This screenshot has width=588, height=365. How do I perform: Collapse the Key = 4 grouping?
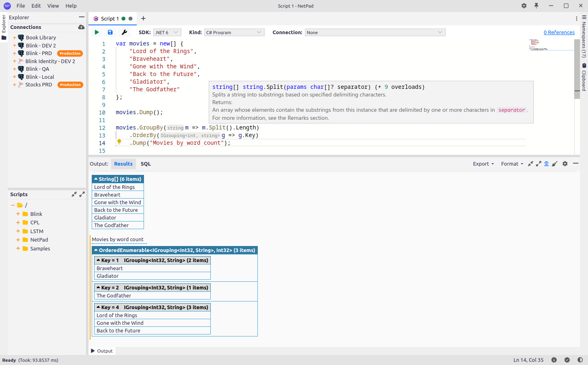98,307
